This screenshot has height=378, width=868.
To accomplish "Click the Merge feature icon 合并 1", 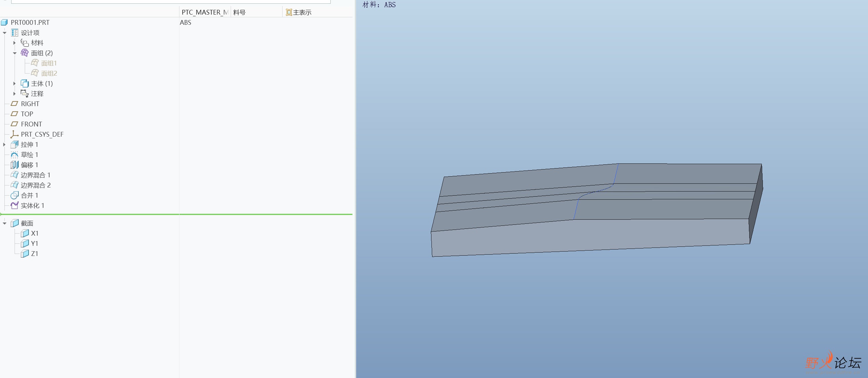I will (x=14, y=195).
